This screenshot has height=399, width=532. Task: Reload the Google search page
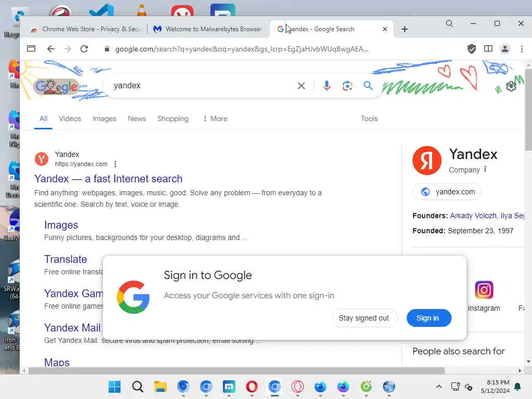[84, 49]
